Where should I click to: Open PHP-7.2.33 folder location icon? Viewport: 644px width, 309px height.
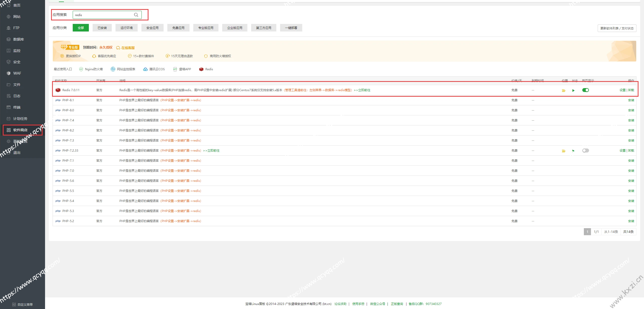tap(563, 151)
